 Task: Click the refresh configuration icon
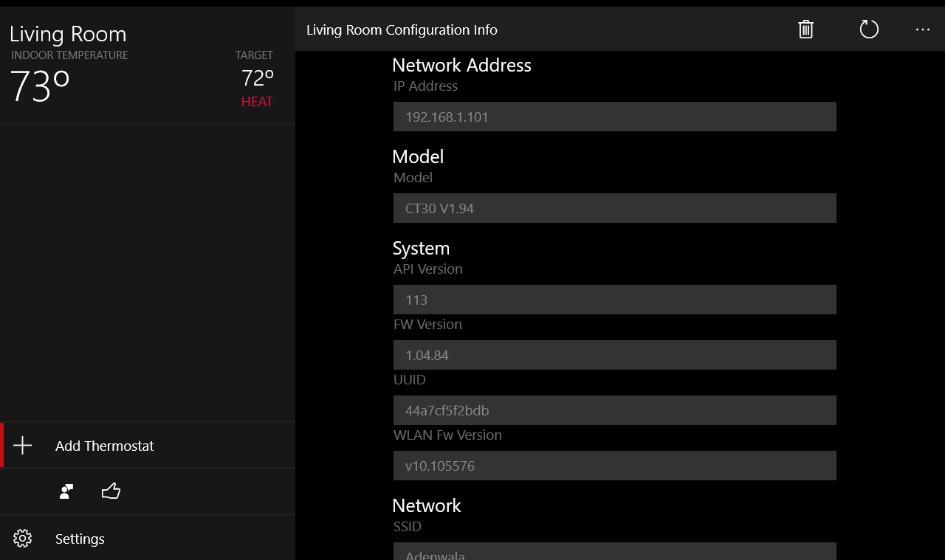[869, 30]
